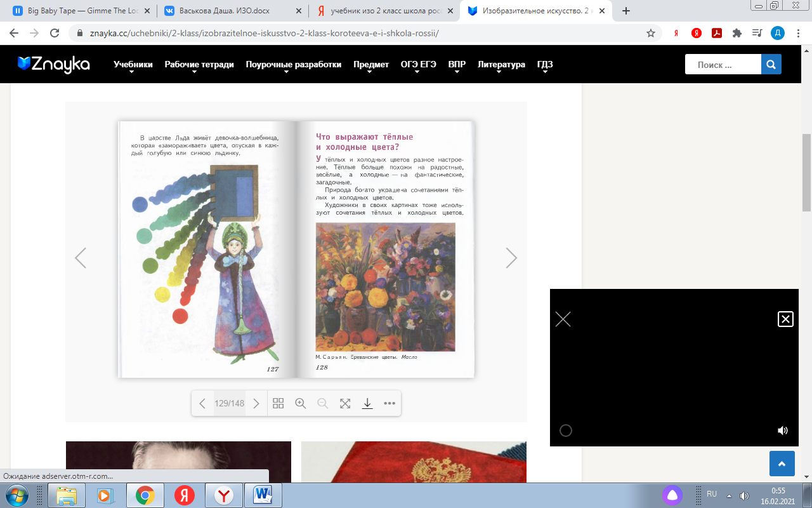The width and height of the screenshot is (812, 508).
Task: Download the textbook using the download icon
Action: [x=367, y=403]
